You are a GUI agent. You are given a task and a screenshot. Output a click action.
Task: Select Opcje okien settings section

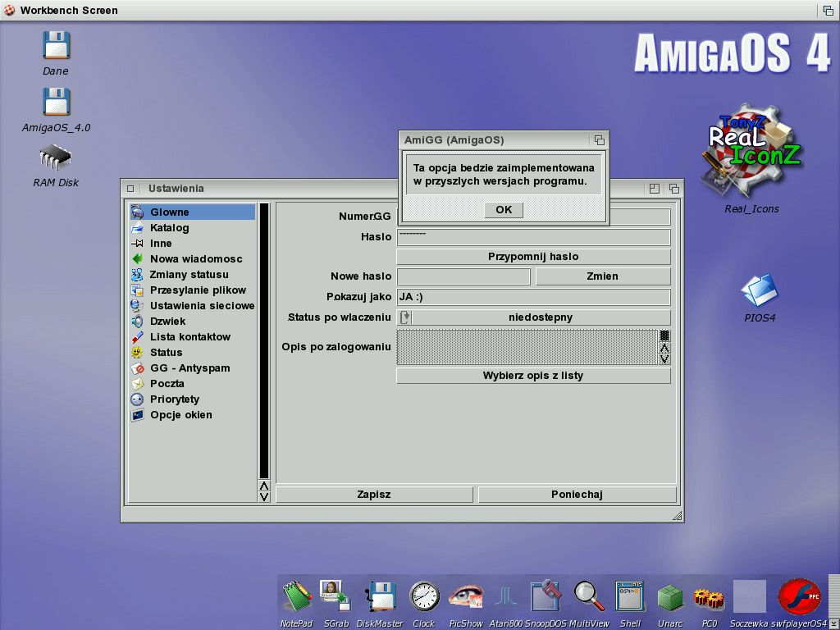click(x=193, y=414)
